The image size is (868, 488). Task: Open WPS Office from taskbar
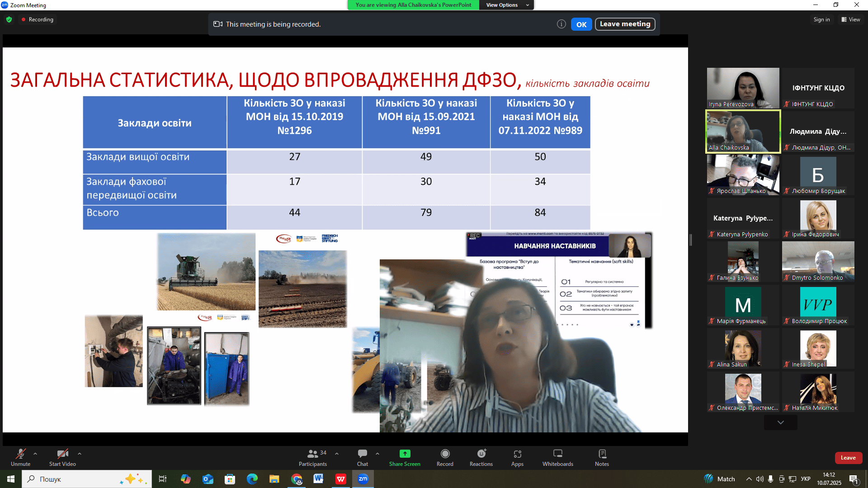[x=340, y=479]
